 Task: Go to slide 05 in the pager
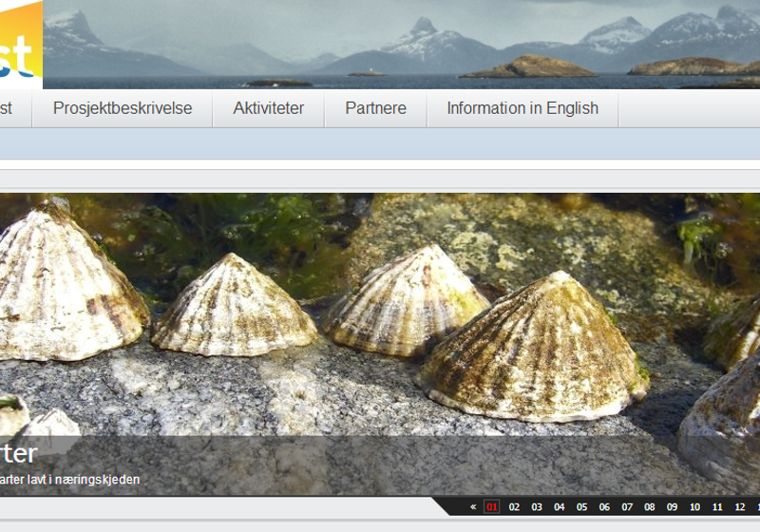pos(582,507)
